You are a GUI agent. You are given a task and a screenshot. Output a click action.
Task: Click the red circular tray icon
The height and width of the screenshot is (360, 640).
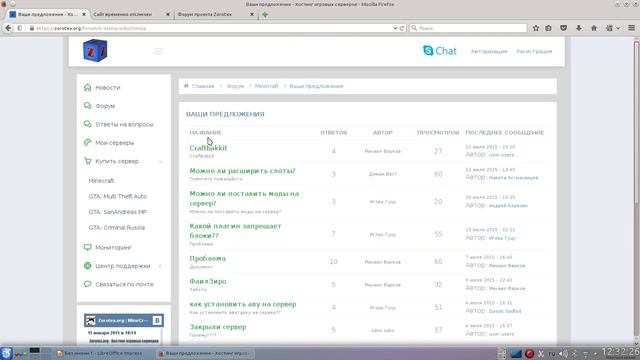(x=529, y=353)
